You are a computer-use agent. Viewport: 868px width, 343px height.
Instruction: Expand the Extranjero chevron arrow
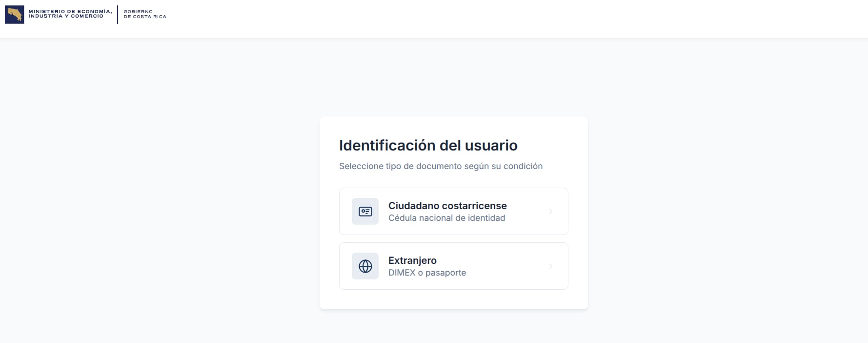[x=550, y=266]
